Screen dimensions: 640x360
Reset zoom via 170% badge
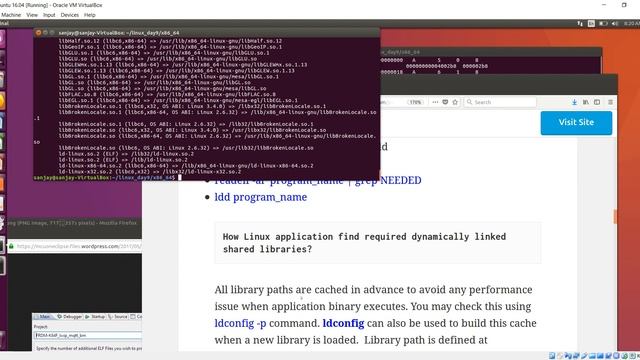tap(415, 102)
